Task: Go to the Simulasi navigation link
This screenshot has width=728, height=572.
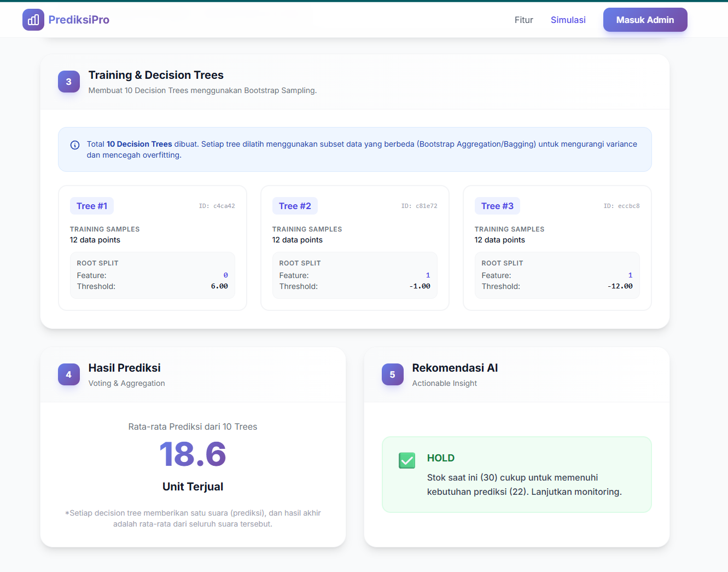Action: (568, 20)
